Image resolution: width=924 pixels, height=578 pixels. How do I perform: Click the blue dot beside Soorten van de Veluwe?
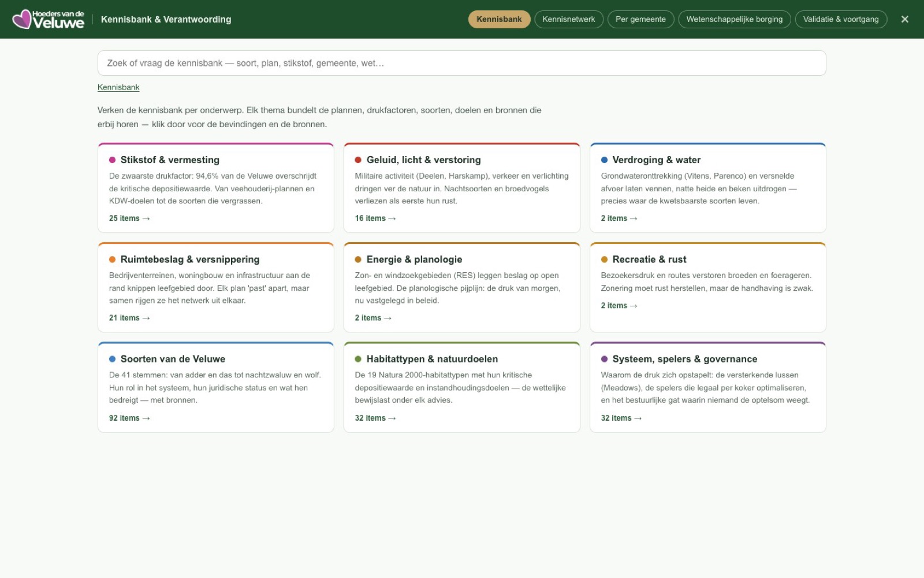[113, 359]
